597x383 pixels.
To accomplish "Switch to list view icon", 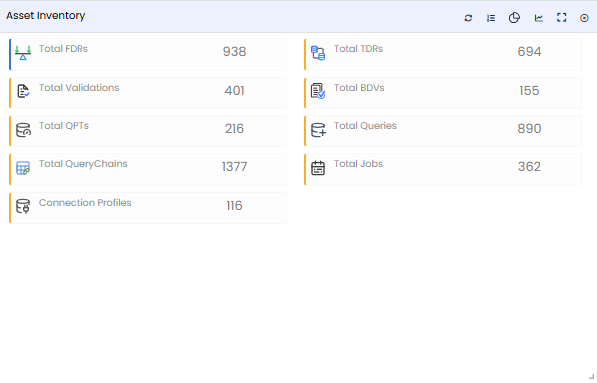I will pyautogui.click(x=491, y=18).
